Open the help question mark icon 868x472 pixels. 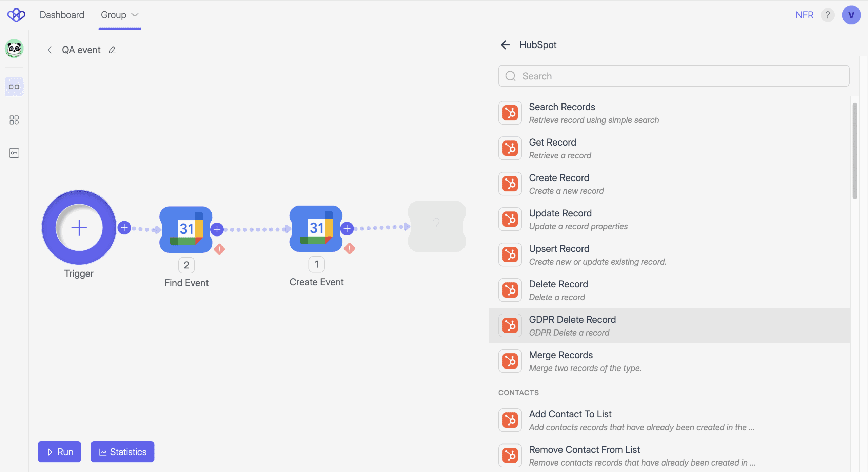pyautogui.click(x=828, y=15)
